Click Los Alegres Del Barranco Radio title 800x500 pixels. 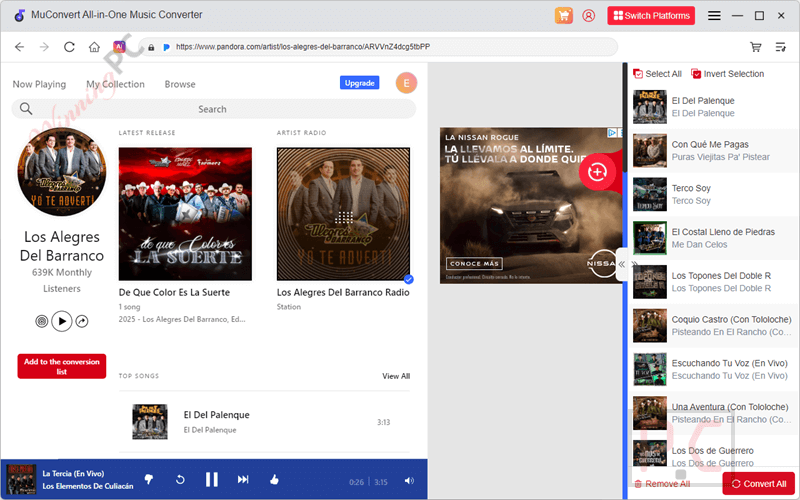coord(343,292)
